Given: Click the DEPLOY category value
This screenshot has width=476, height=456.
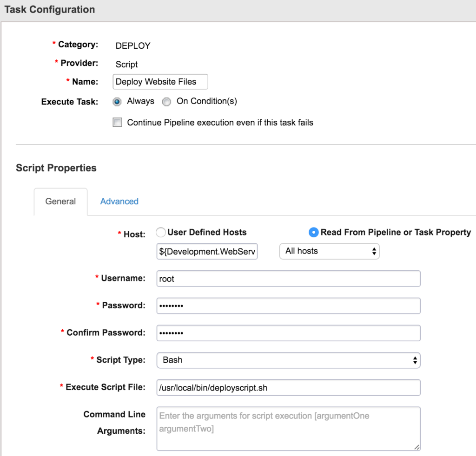Looking at the screenshot, I should click(133, 46).
